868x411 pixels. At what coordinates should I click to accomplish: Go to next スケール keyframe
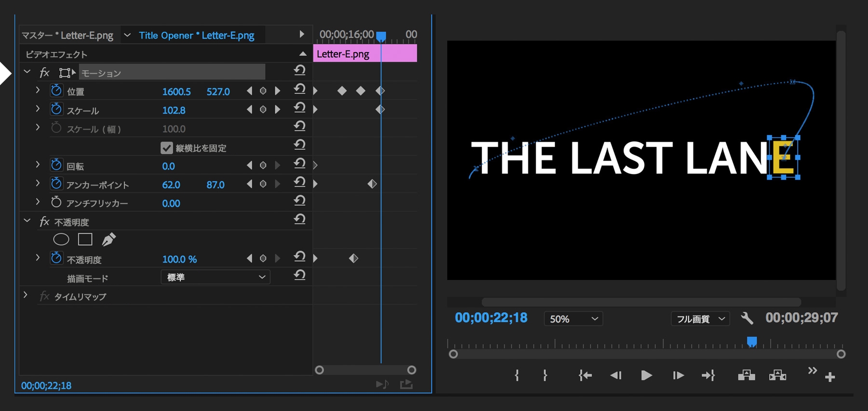(277, 109)
